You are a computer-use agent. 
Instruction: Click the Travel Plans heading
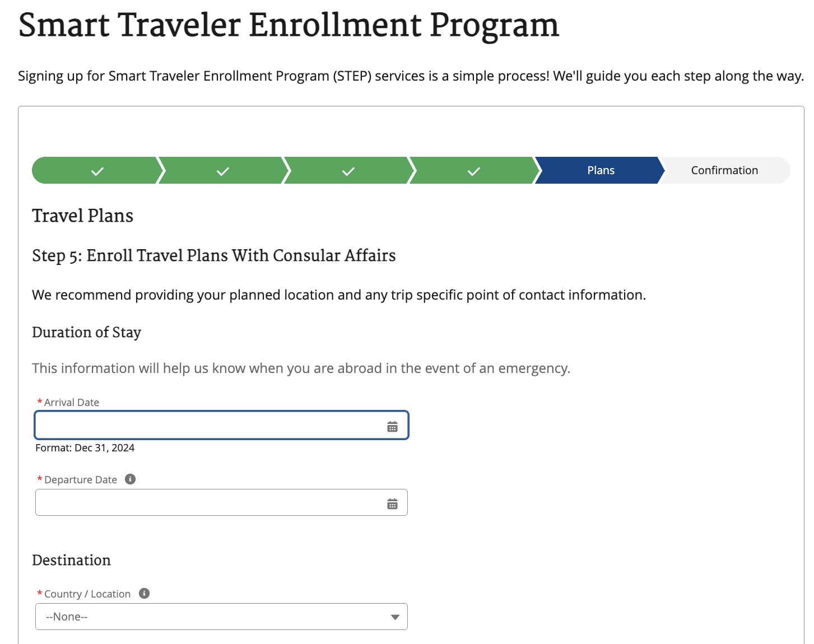click(x=82, y=216)
